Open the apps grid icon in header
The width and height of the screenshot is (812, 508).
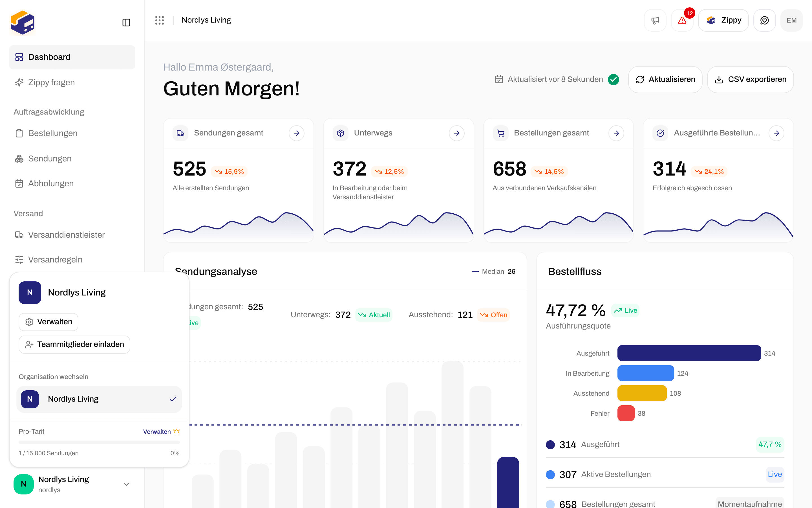(159, 20)
